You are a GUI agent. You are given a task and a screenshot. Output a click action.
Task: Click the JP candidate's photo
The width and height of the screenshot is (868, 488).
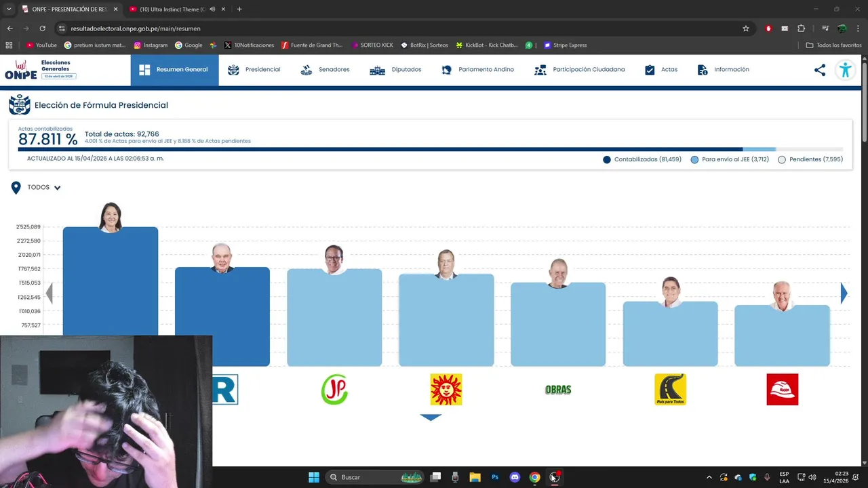point(334,260)
